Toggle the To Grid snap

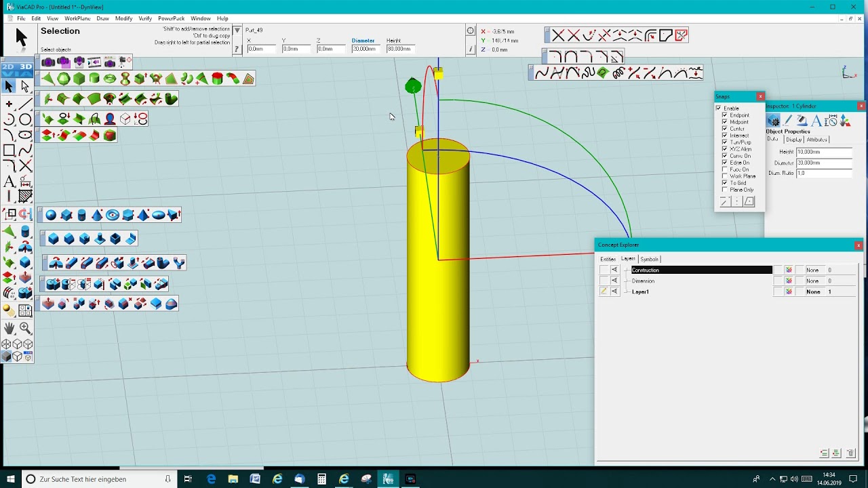click(x=725, y=183)
